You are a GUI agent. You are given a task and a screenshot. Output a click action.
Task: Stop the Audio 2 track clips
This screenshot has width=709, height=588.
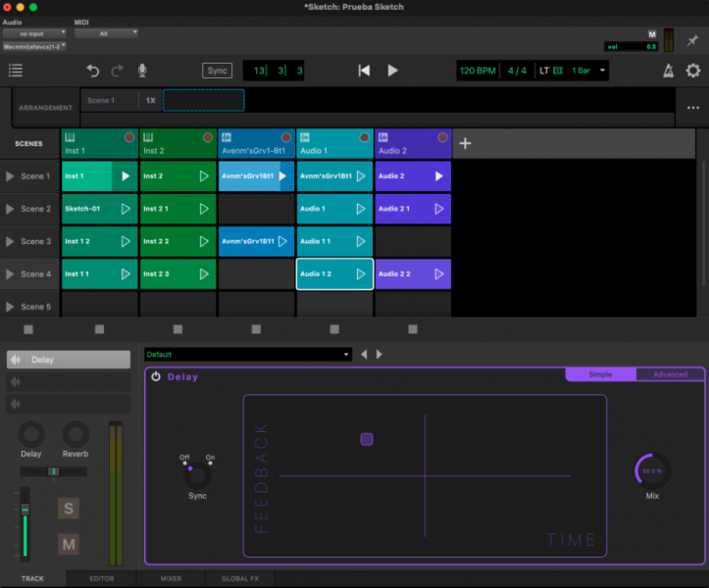click(x=413, y=329)
